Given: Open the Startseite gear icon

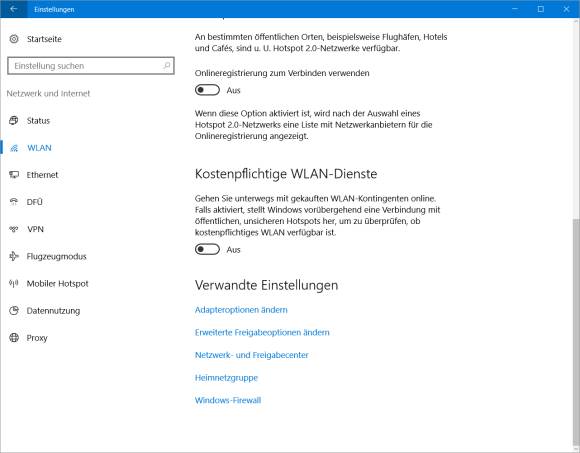Looking at the screenshot, I should tap(14, 39).
